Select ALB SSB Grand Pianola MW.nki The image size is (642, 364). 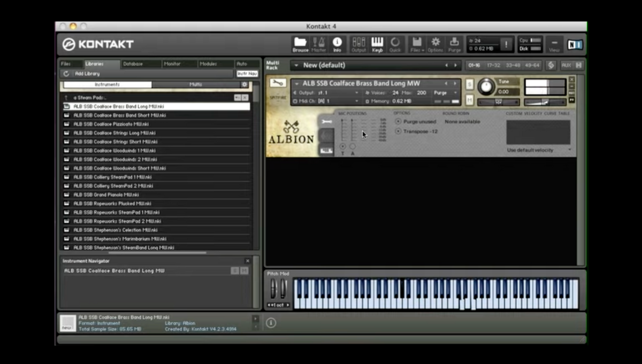pos(106,195)
